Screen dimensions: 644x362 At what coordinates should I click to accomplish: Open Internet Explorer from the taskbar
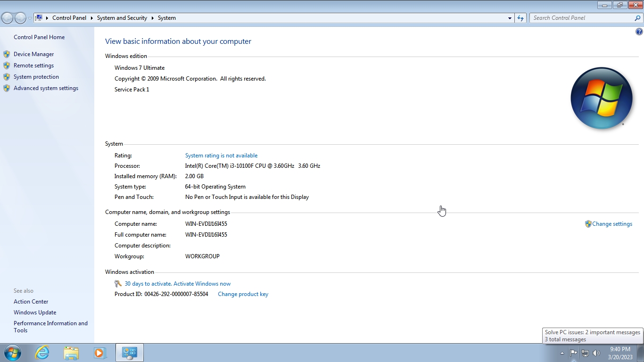42,352
